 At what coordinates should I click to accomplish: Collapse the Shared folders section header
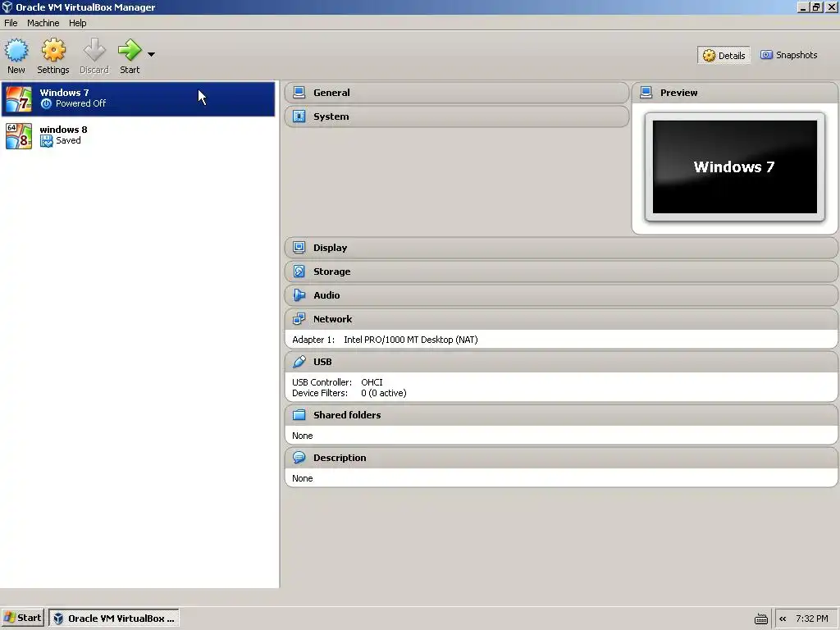(x=561, y=415)
